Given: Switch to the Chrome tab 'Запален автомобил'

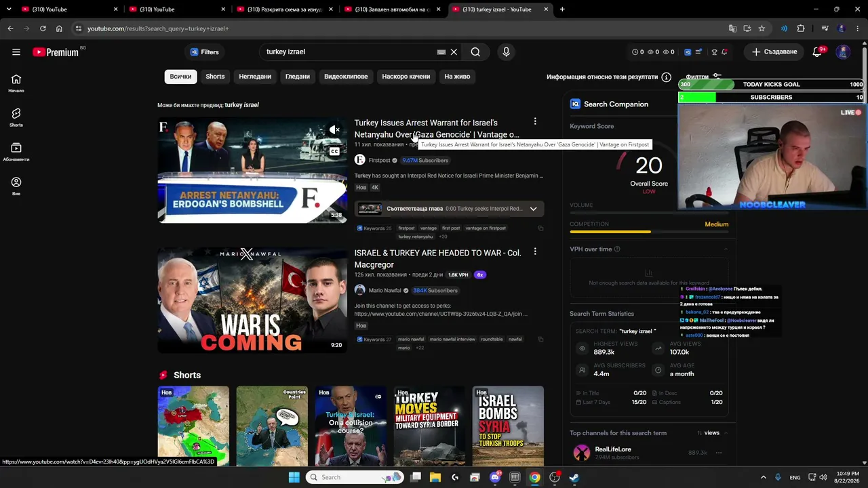Looking at the screenshot, I should pos(393,9).
